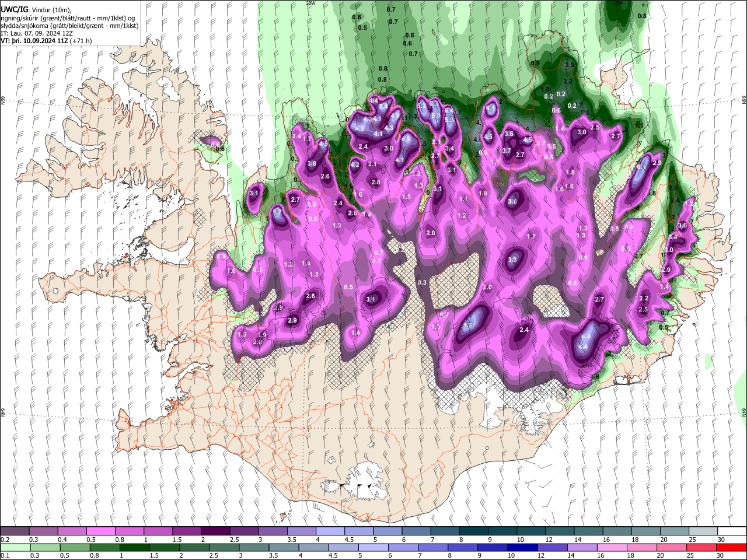The height and width of the screenshot is (560, 747).
Task: Select the dark plum swatch above upper-scale label 2
Action: tap(215, 531)
